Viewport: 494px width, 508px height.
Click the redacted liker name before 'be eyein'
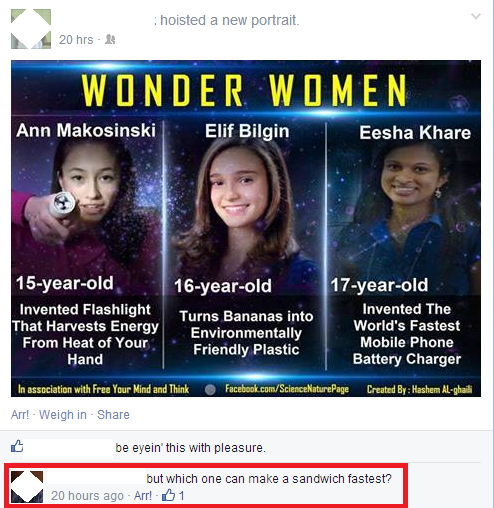(68, 449)
